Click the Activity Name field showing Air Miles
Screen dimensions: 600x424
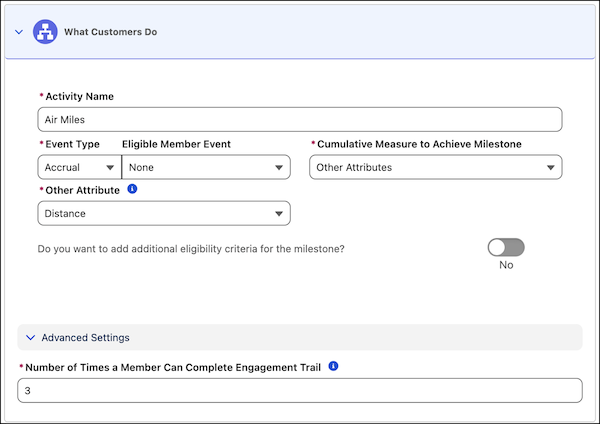300,119
